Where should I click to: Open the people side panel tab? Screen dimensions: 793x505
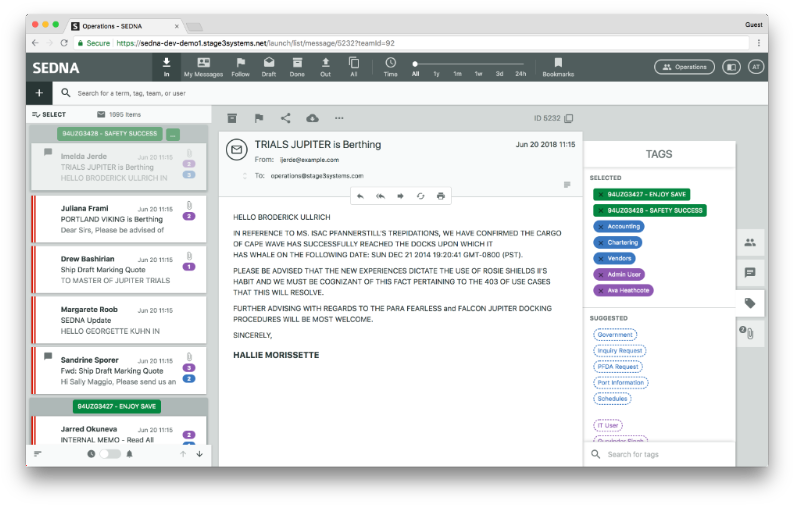[750, 243]
